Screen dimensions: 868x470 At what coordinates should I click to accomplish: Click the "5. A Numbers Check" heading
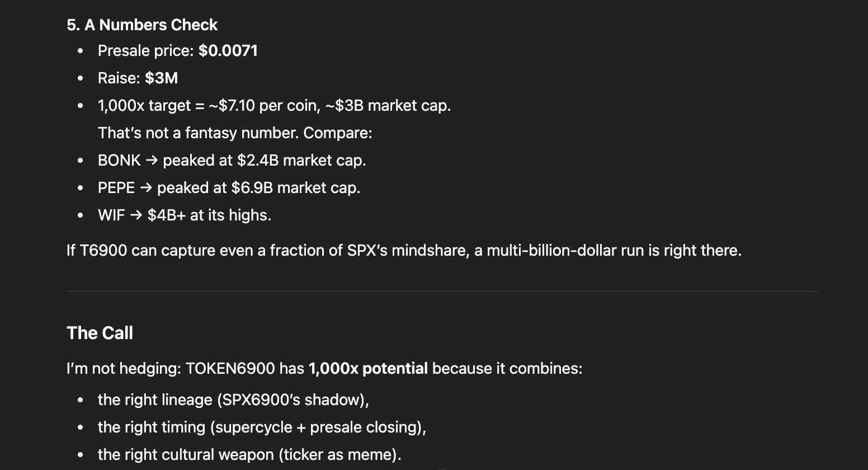click(x=142, y=25)
